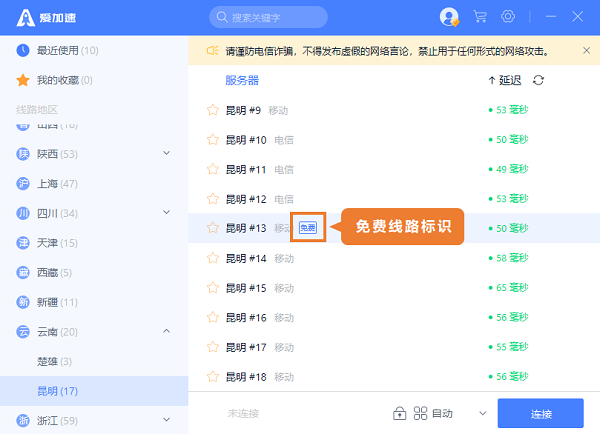Open settings via the gear icon

pos(508,17)
